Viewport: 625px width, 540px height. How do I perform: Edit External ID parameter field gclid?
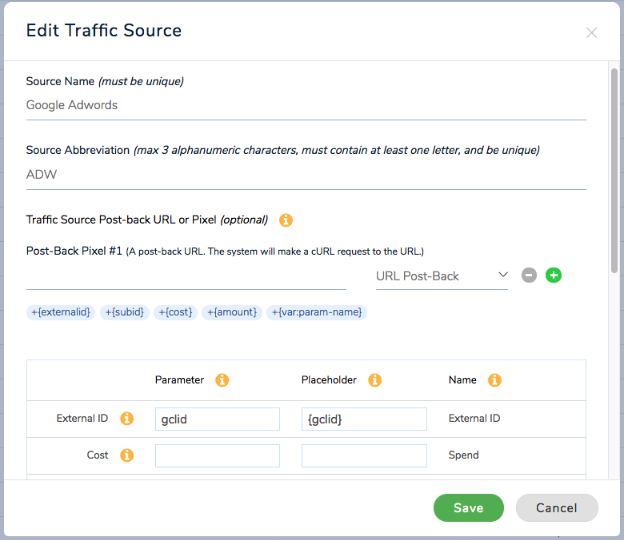click(217, 419)
